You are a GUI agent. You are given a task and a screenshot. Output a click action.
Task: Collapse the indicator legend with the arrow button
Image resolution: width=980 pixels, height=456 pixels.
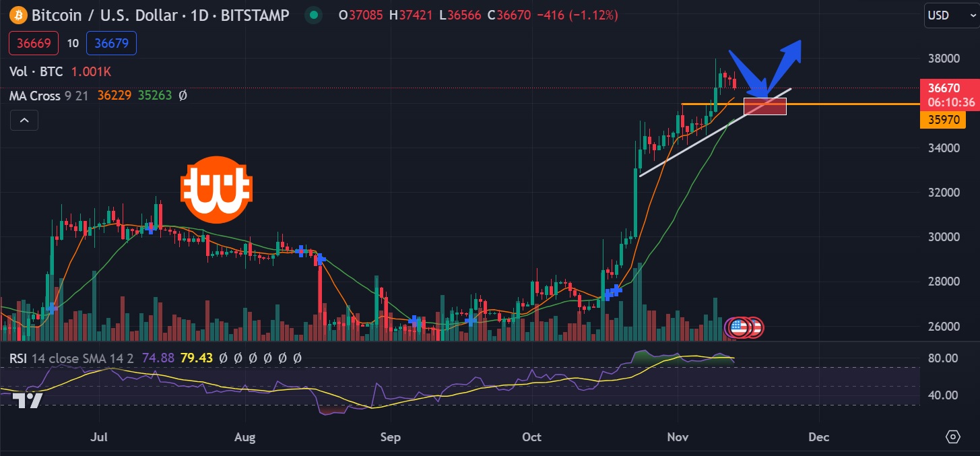click(24, 121)
